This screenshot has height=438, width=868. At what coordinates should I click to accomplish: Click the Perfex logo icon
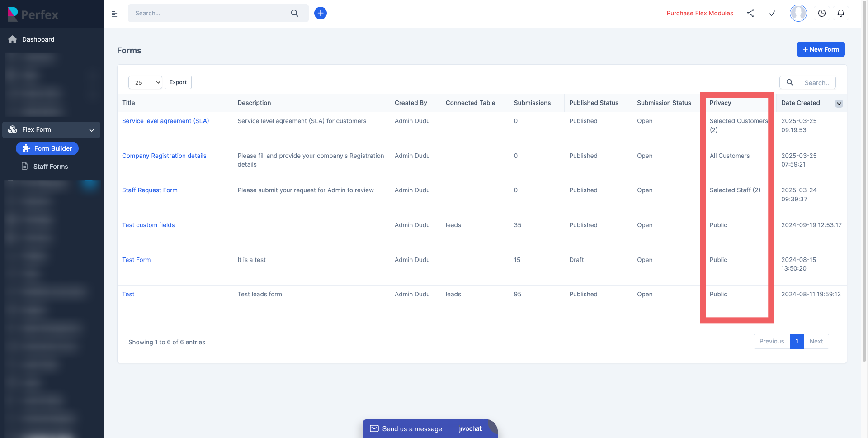(13, 14)
